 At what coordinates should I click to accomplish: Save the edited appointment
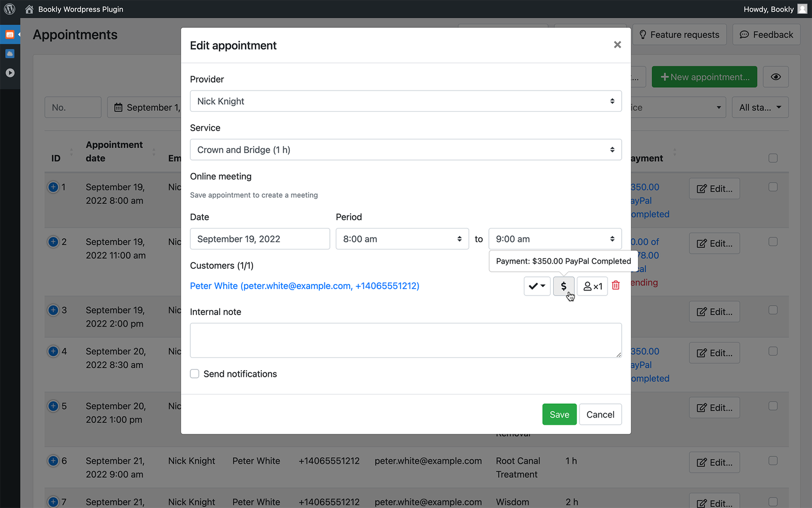[x=559, y=414]
